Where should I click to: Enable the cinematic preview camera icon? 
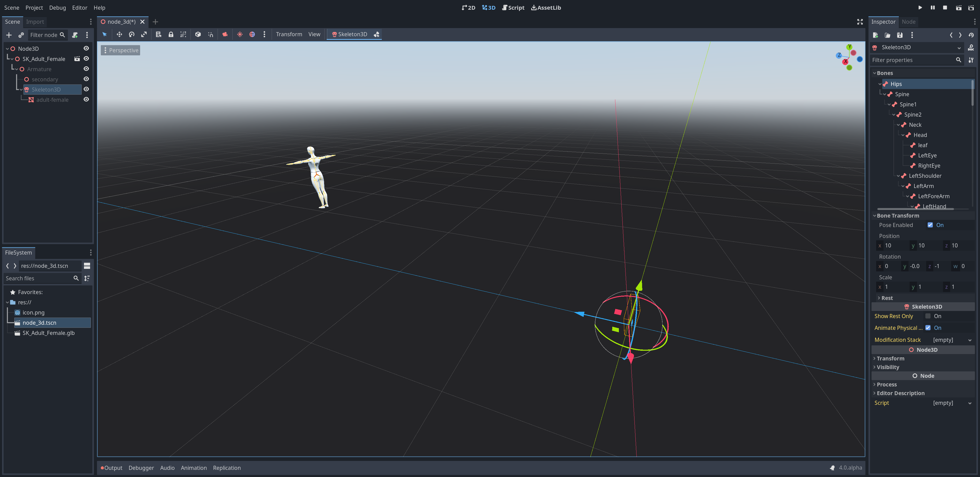click(x=225, y=34)
